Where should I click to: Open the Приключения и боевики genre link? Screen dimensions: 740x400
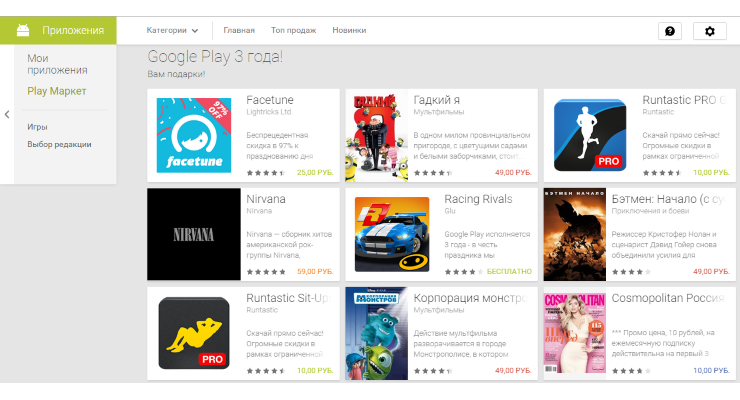650,211
